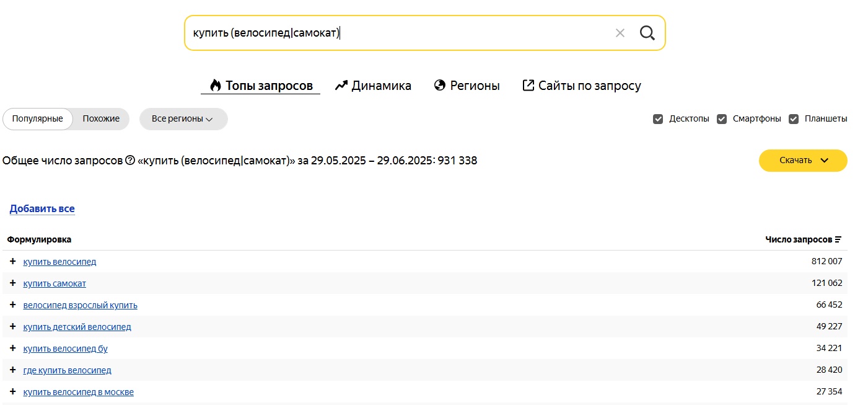Click the trend chart icon beside Динамика

click(x=340, y=85)
